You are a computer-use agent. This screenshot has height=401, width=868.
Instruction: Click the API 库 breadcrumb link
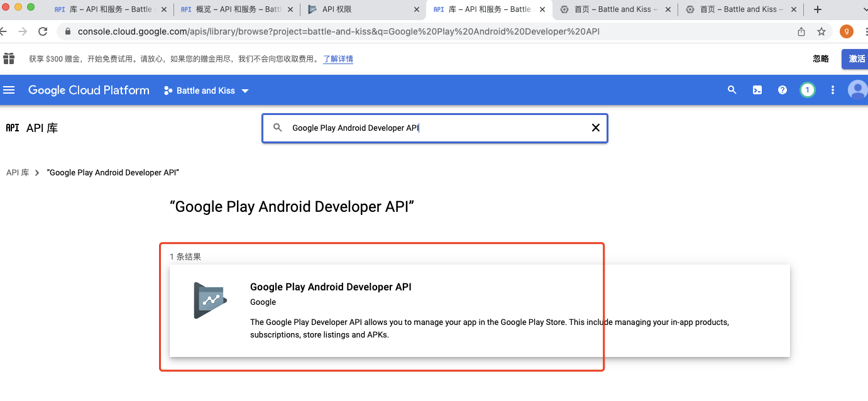click(18, 172)
